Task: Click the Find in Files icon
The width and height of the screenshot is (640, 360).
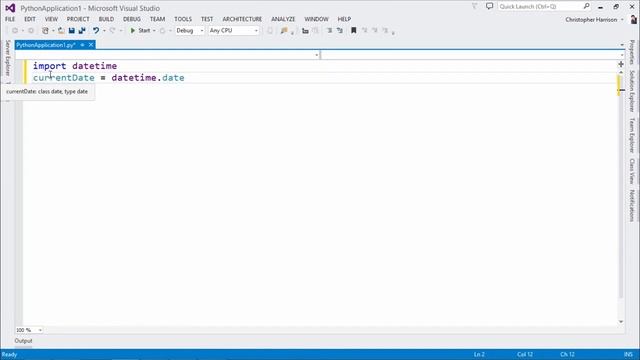Action: (x=284, y=31)
